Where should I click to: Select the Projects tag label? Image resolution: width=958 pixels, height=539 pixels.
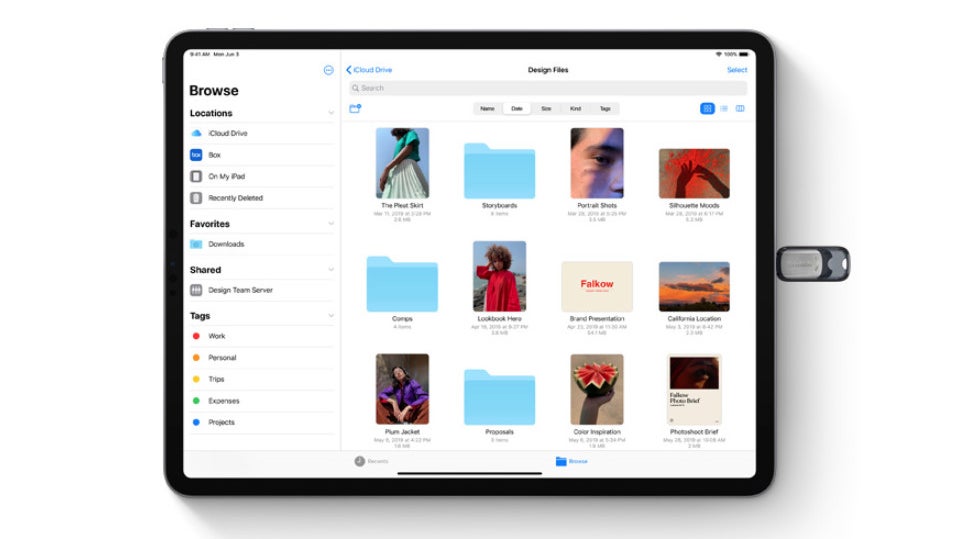[221, 422]
